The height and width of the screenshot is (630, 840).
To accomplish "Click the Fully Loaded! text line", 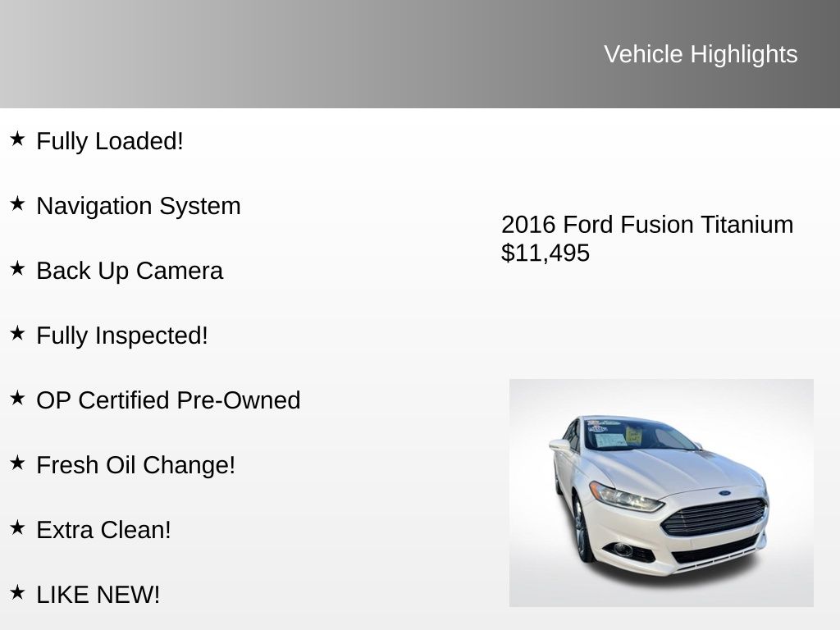I will (110, 141).
